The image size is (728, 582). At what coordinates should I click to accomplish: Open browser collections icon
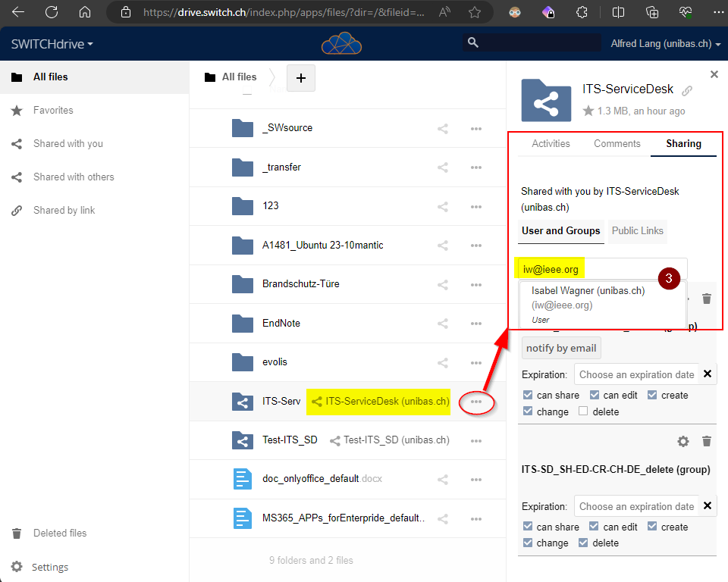652,12
